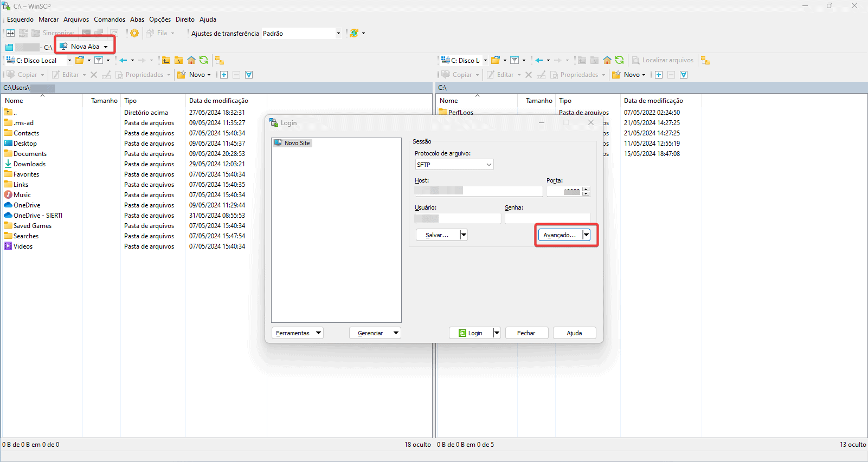This screenshot has height=462, width=868.
Task: Click the Fechar button
Action: [526, 333]
